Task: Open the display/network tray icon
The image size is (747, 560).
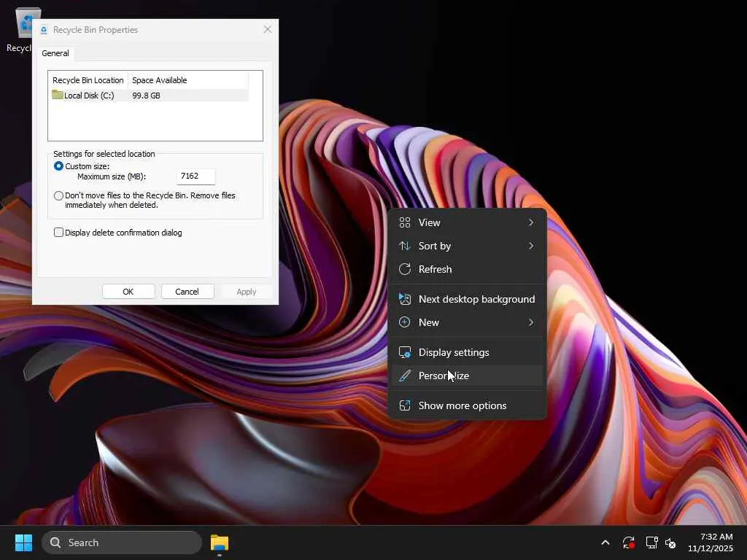Action: click(x=651, y=543)
